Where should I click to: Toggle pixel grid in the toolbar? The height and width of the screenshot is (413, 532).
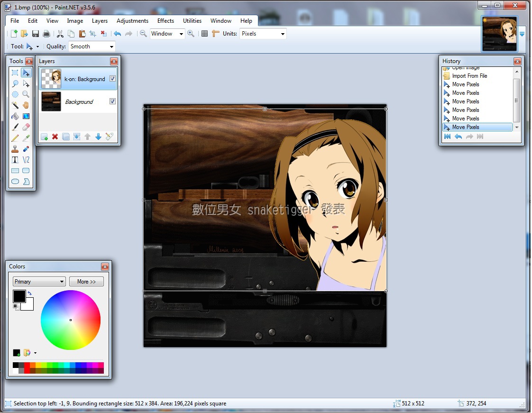[204, 34]
